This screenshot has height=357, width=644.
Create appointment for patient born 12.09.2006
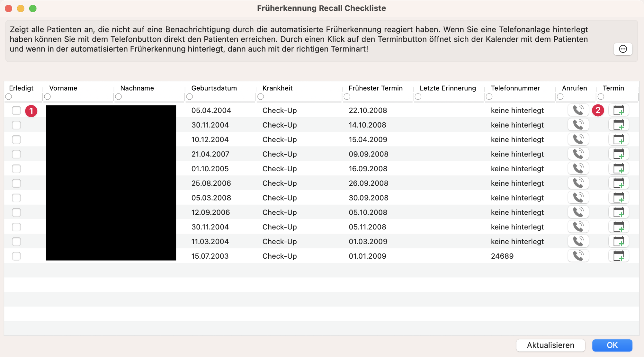[x=619, y=212]
